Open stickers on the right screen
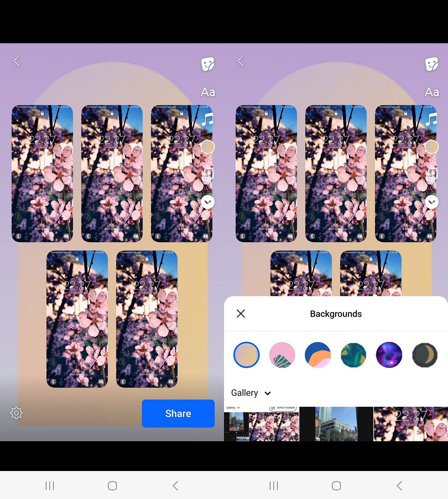The image size is (448, 499). pos(432,64)
